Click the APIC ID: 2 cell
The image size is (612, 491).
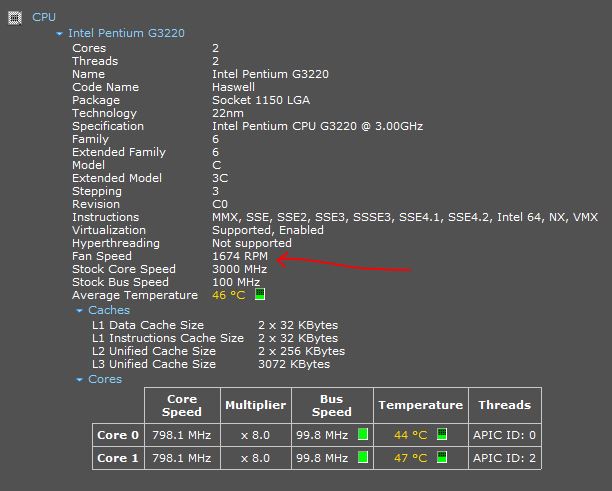click(x=504, y=458)
